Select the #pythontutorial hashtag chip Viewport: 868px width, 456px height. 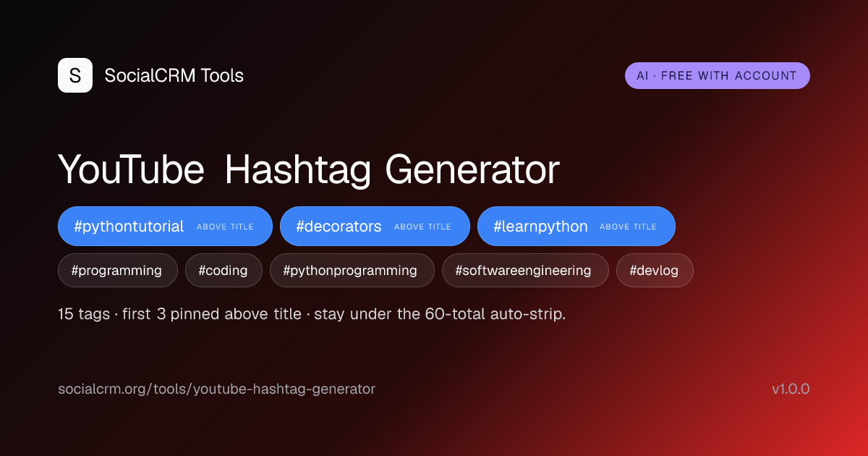click(x=165, y=227)
